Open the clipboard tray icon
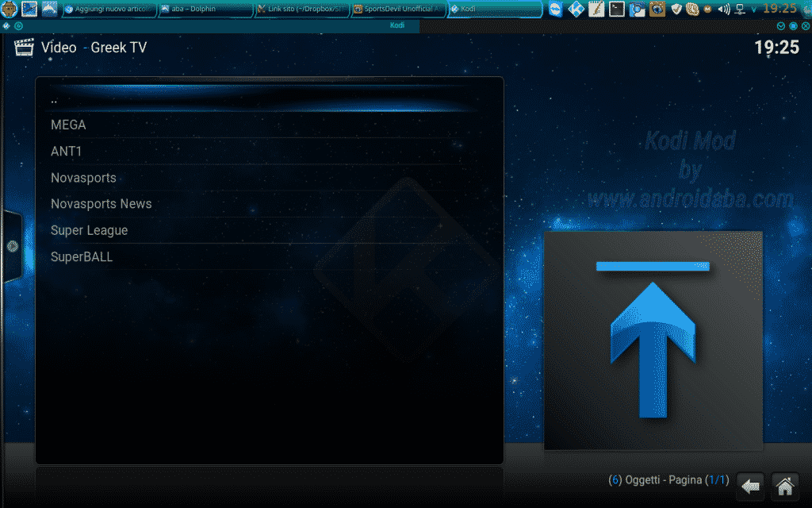The height and width of the screenshot is (508, 812). pos(692,9)
